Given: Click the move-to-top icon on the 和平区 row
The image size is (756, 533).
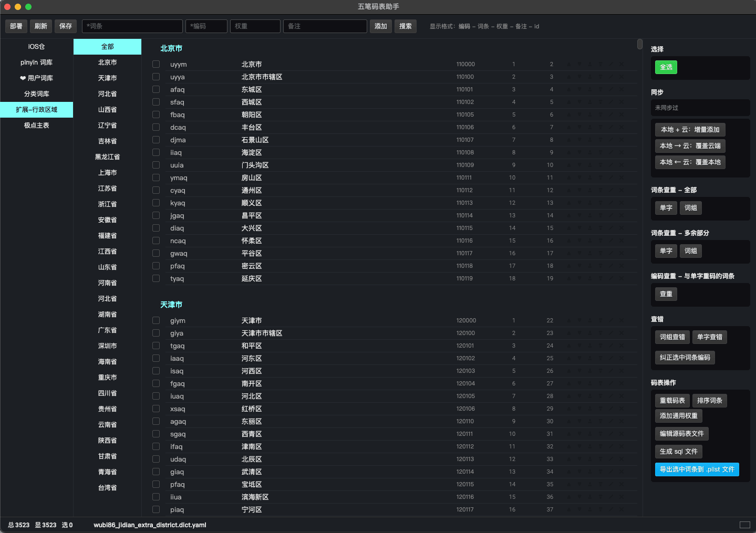Looking at the screenshot, I should (590, 346).
